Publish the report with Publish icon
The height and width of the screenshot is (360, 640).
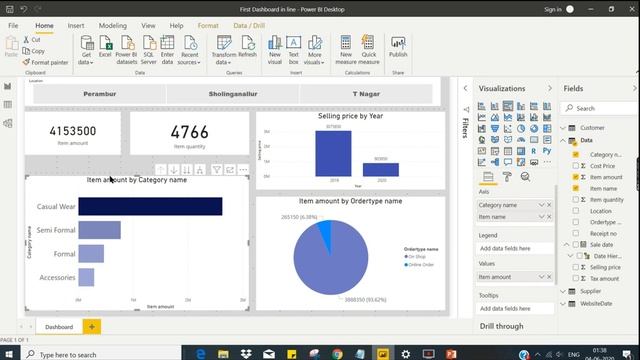398,46
